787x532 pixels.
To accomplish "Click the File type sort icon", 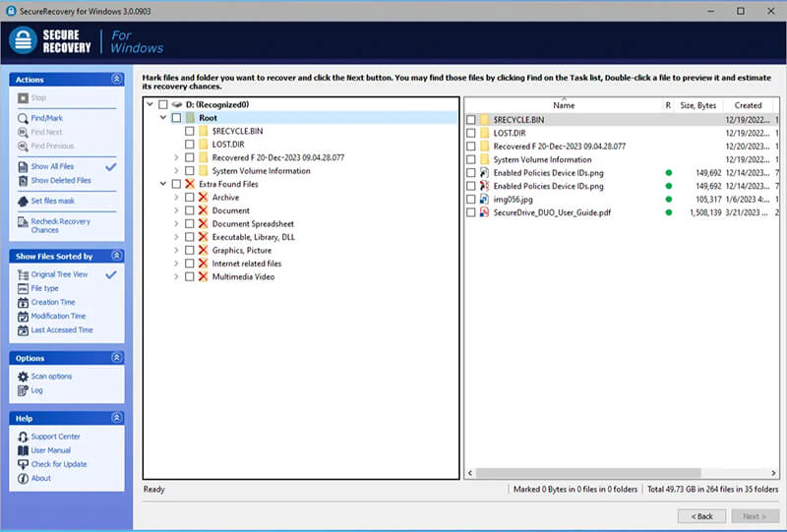I will point(23,288).
